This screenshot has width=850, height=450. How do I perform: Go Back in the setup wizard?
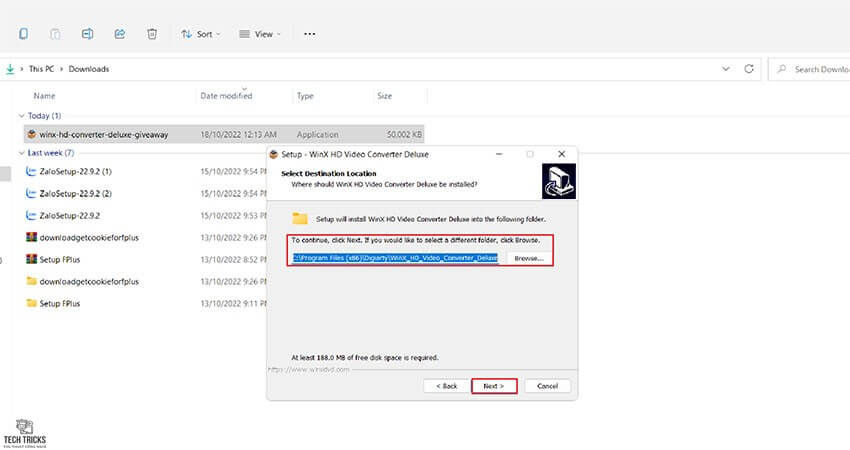(x=447, y=386)
